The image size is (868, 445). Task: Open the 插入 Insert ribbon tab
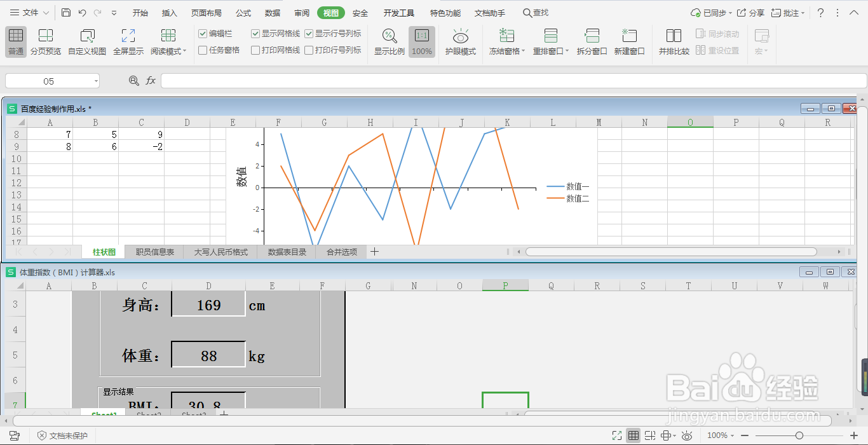point(170,13)
